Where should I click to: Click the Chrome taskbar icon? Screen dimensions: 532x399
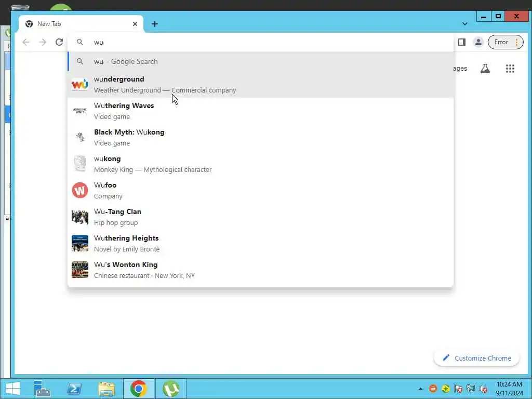138,389
